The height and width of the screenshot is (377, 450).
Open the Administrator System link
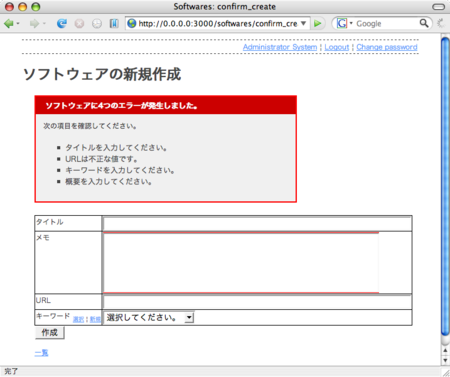280,47
